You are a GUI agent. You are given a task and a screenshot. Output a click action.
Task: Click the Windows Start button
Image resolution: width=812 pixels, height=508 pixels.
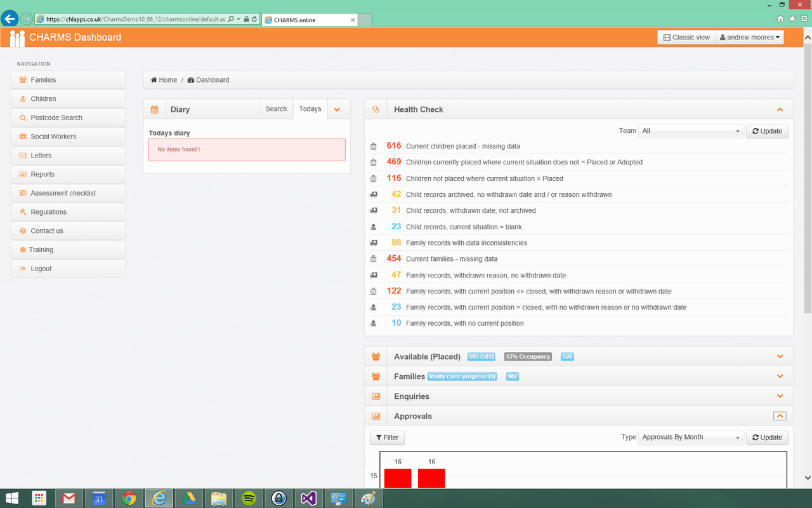12,498
